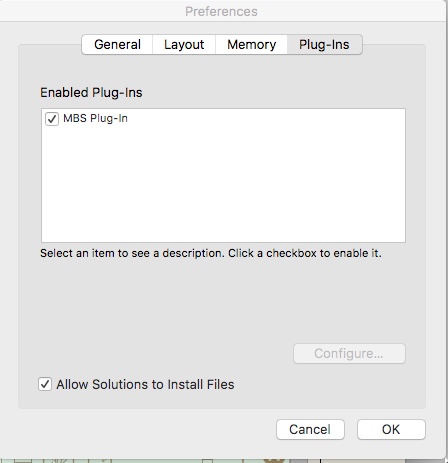The width and height of the screenshot is (448, 463).
Task: Click the Enabled Plug-Ins heading
Action: (x=91, y=92)
